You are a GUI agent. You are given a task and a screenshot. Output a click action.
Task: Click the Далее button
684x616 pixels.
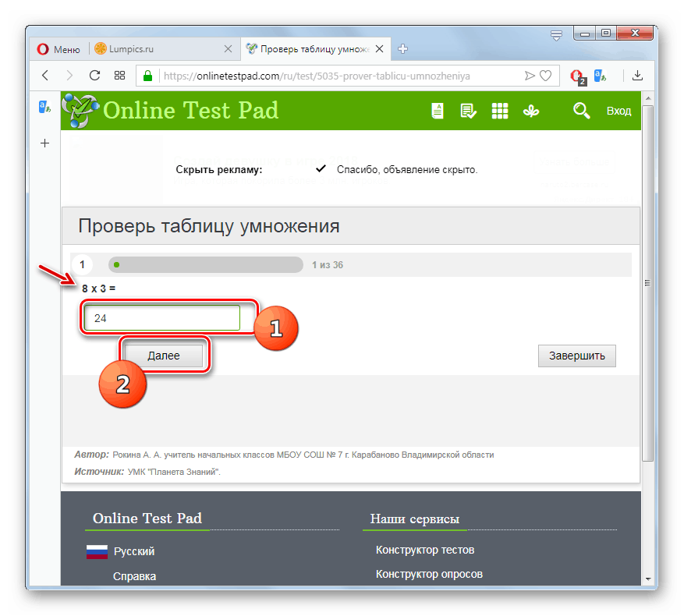164,356
